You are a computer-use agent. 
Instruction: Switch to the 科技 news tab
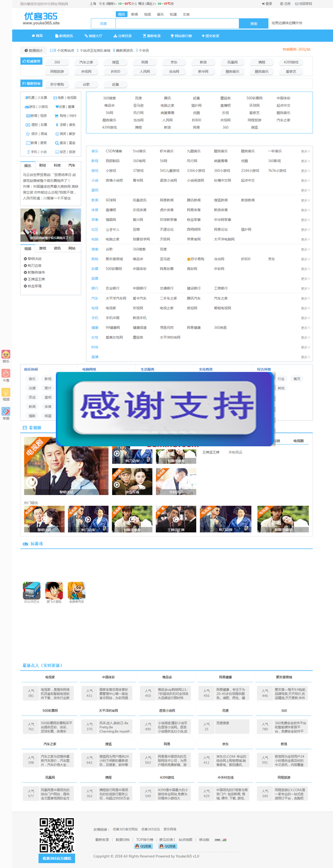[x=57, y=165]
